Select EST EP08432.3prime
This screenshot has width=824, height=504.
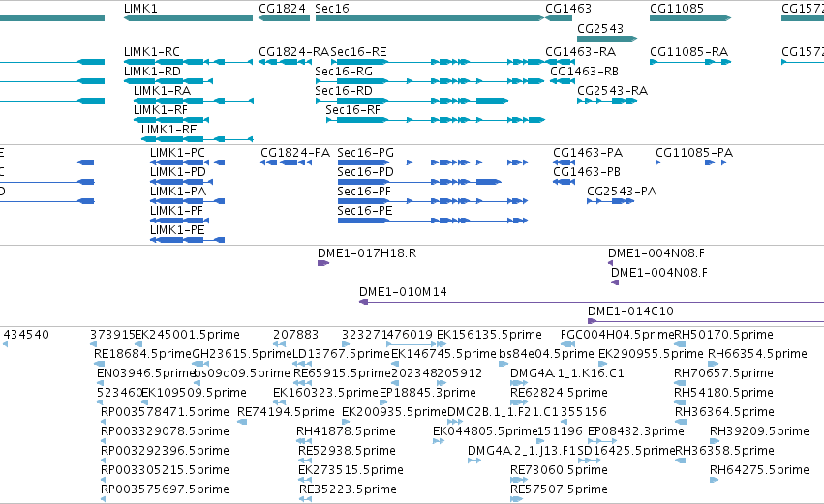(x=636, y=432)
